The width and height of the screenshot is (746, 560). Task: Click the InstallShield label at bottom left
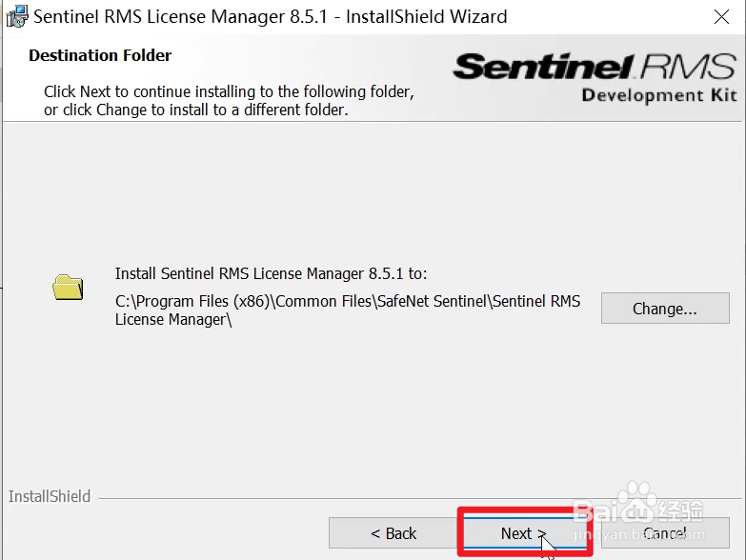point(50,496)
